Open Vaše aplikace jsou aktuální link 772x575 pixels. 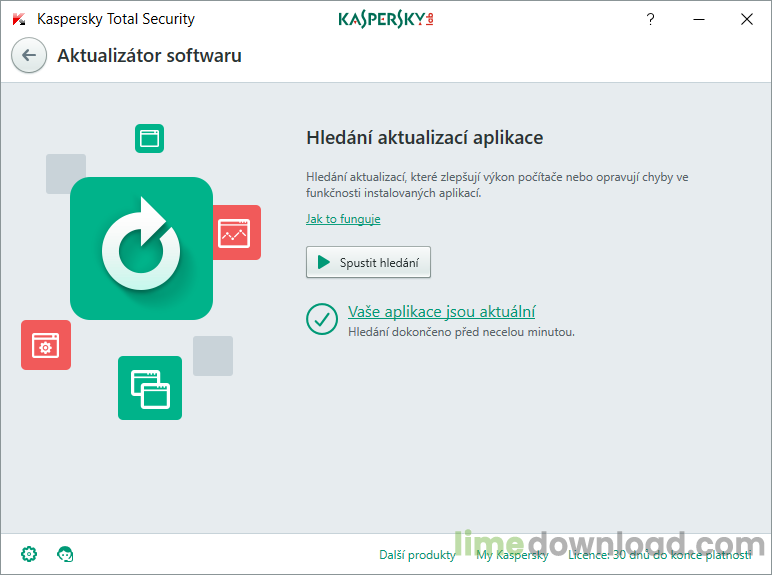tap(442, 312)
